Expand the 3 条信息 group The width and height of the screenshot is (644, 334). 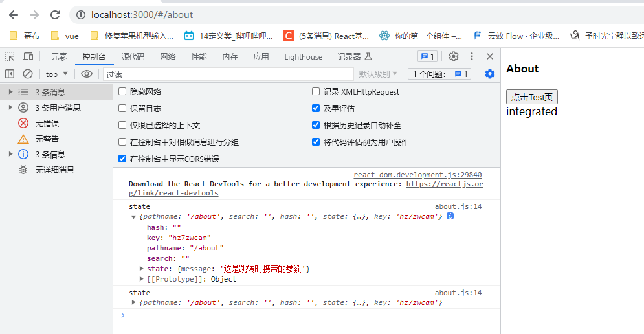10,154
